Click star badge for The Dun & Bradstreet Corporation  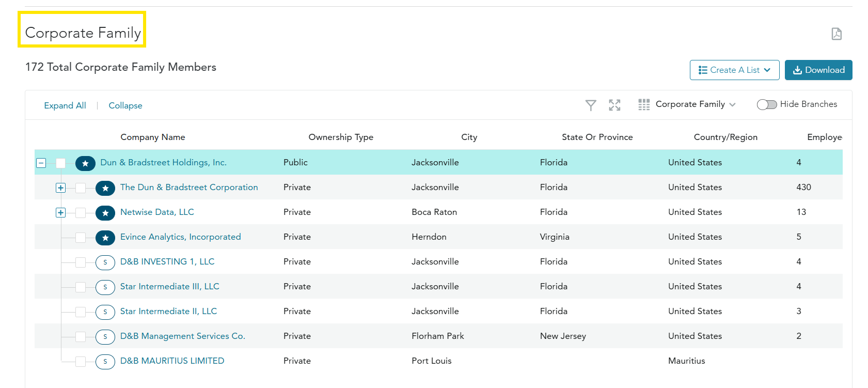pyautogui.click(x=105, y=188)
